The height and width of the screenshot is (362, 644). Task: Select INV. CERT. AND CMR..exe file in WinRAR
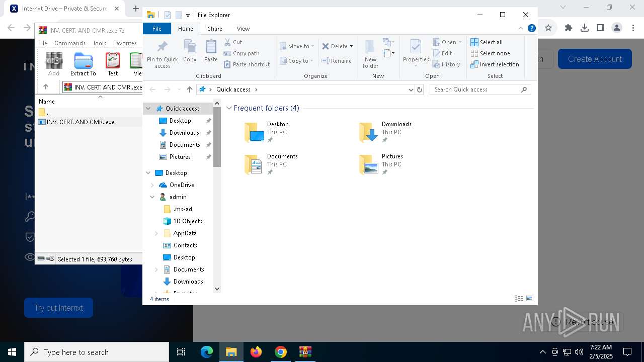click(76, 122)
